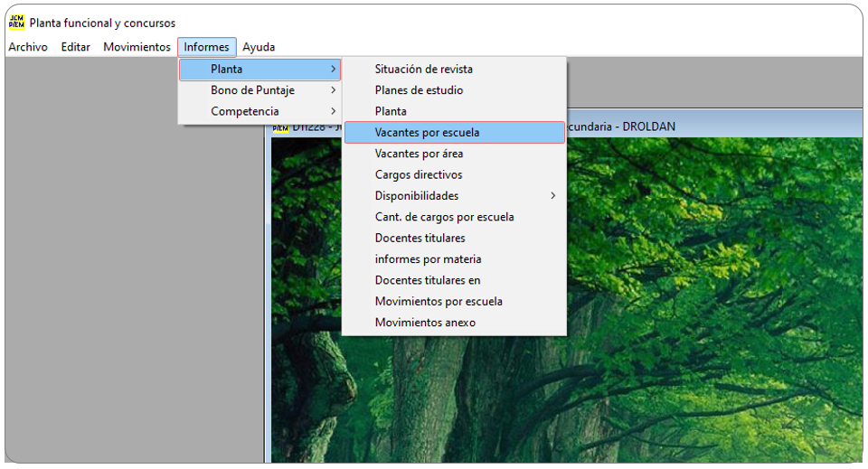Click the arrow next to Competencia
Image resolution: width=868 pixels, height=469 pixels.
click(334, 111)
